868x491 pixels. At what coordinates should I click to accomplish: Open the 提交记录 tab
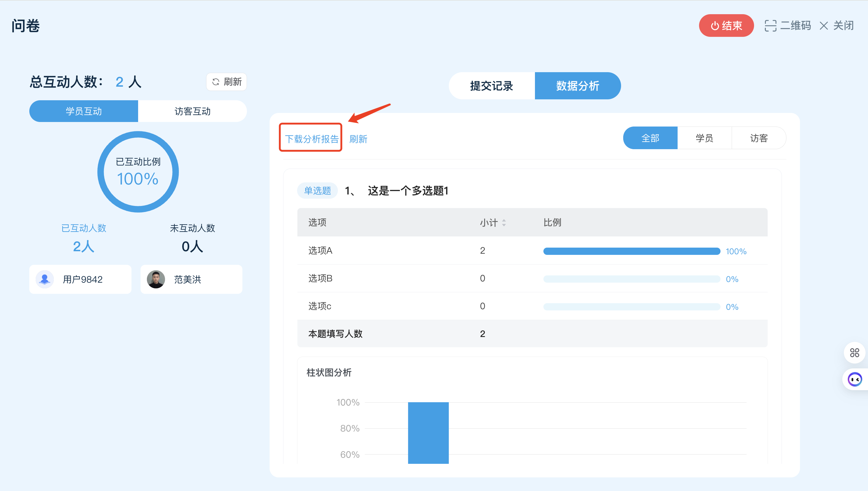(x=492, y=86)
